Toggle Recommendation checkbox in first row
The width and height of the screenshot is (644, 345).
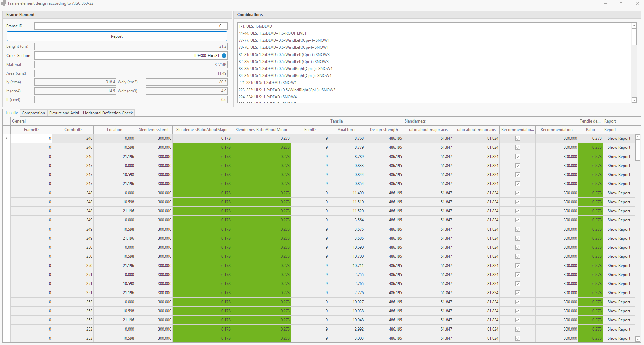(518, 138)
